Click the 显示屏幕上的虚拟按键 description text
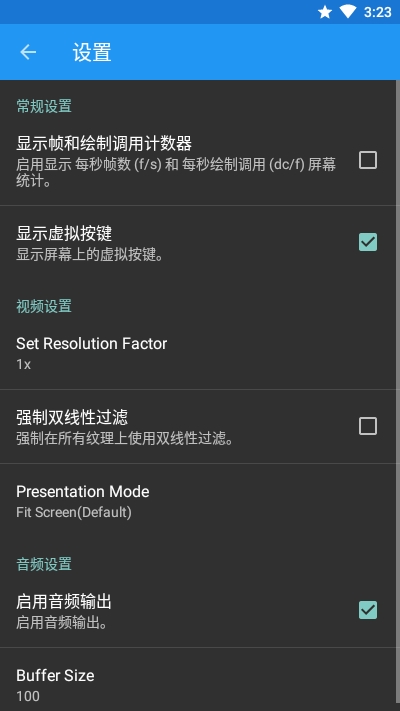 point(90,255)
